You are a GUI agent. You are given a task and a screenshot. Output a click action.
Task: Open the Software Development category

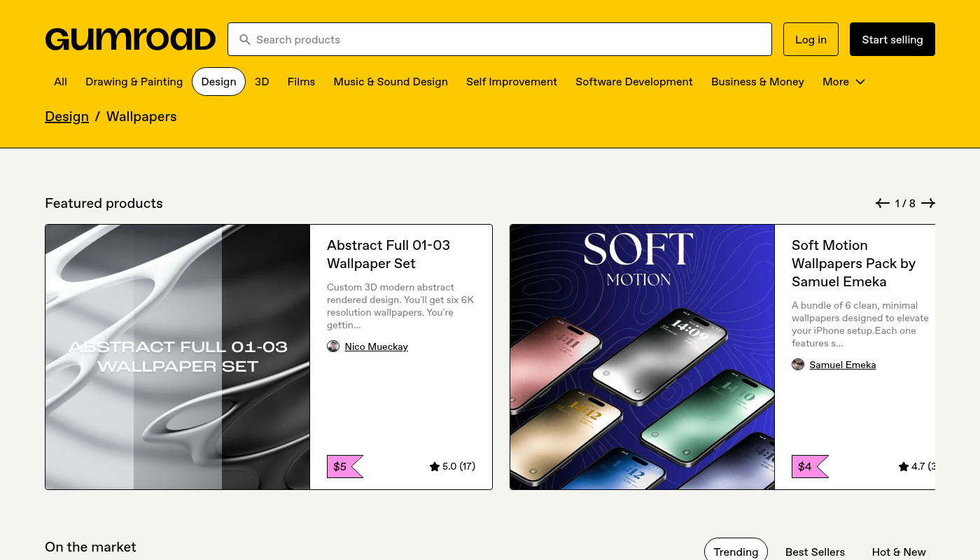(x=633, y=82)
